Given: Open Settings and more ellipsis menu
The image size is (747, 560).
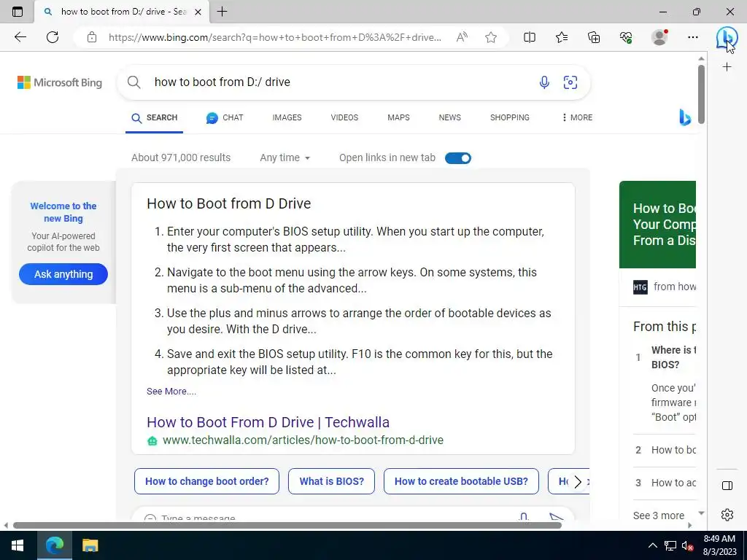Looking at the screenshot, I should click(x=693, y=37).
